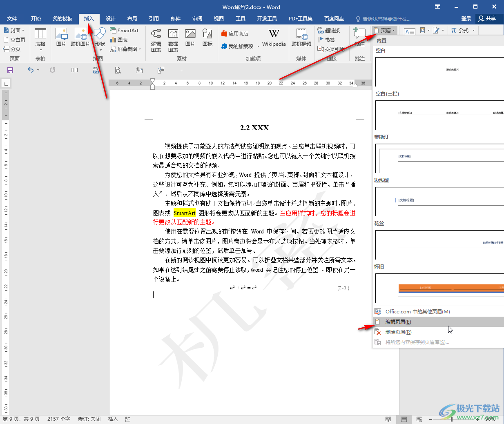Screen dimensions: 504x424
Task: Select the 奥斯汀 Austin header thumbnail
Action: (439, 158)
